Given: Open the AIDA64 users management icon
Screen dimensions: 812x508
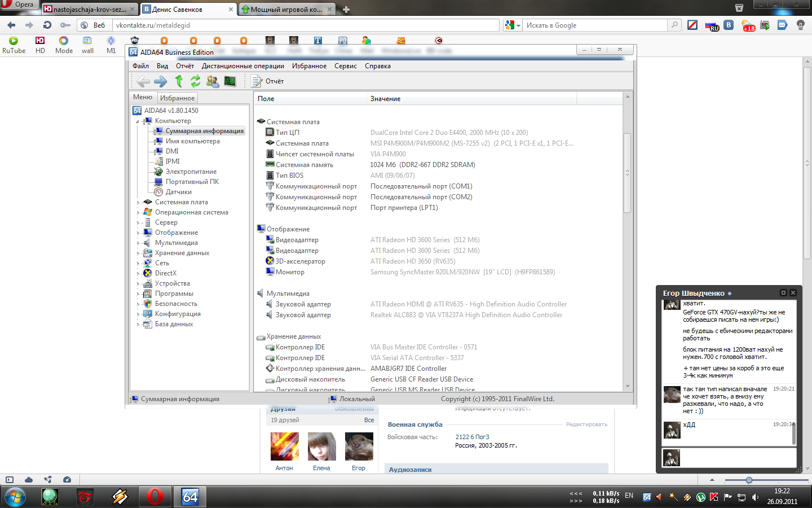Looking at the screenshot, I should pos(213,81).
